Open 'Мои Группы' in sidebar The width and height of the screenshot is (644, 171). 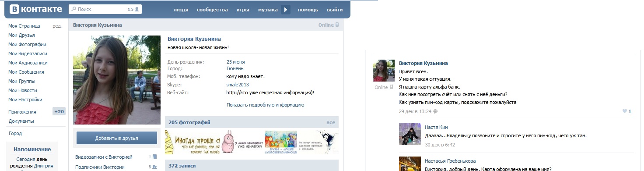click(22, 81)
